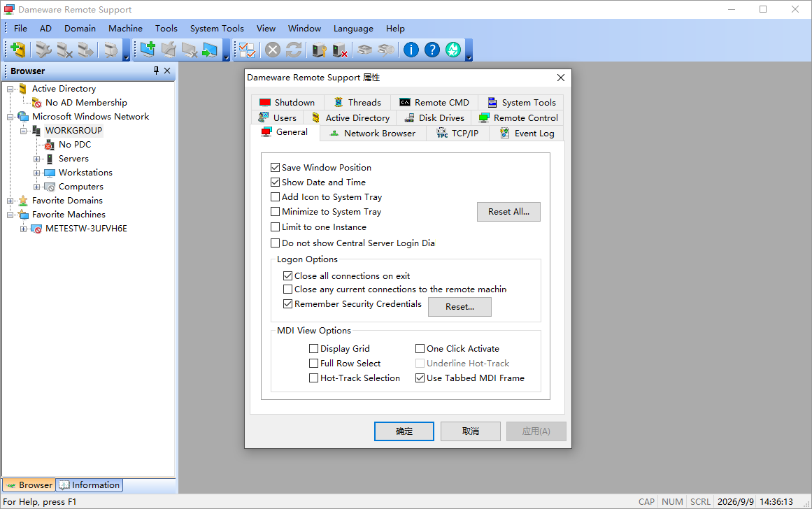Enable Add Icon to System Tray

pos(276,196)
